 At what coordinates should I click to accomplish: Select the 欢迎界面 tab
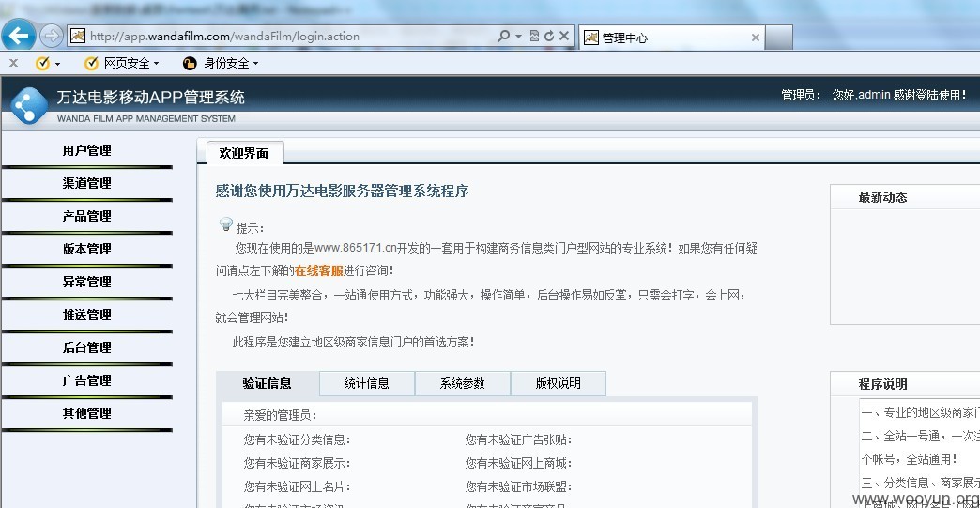pos(244,153)
